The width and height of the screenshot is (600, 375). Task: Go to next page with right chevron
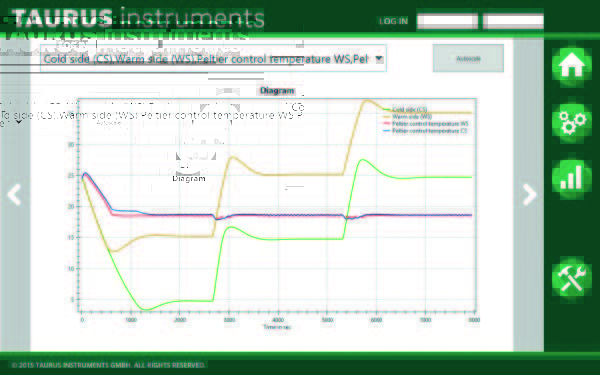coord(530,194)
